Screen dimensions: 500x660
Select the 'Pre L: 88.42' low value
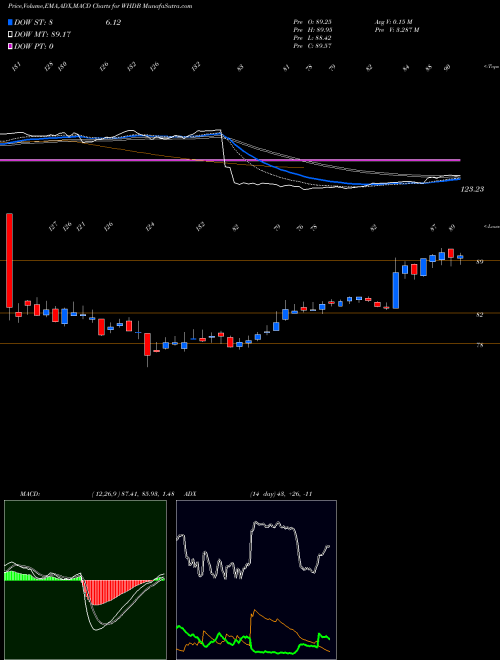pyautogui.click(x=313, y=38)
